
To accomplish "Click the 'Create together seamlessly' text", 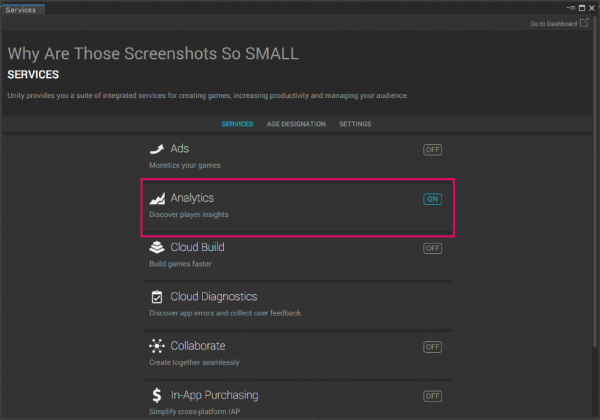I will coord(194,363).
